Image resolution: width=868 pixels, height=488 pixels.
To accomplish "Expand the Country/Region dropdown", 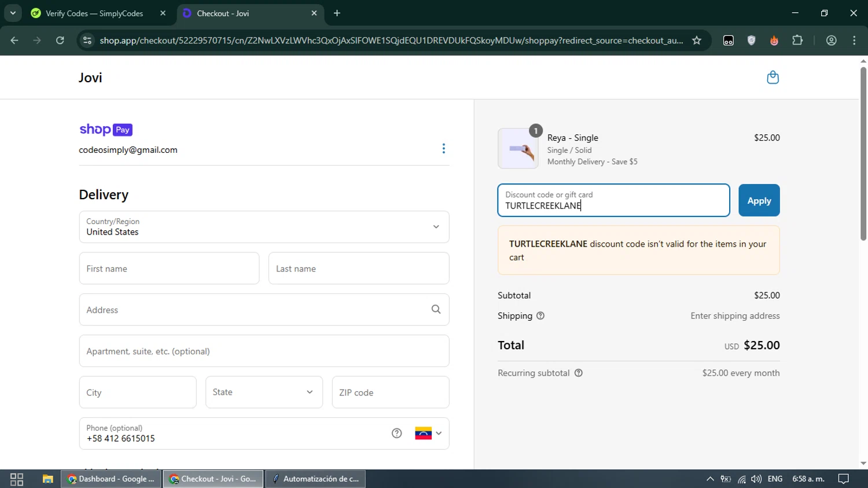I will click(x=264, y=227).
